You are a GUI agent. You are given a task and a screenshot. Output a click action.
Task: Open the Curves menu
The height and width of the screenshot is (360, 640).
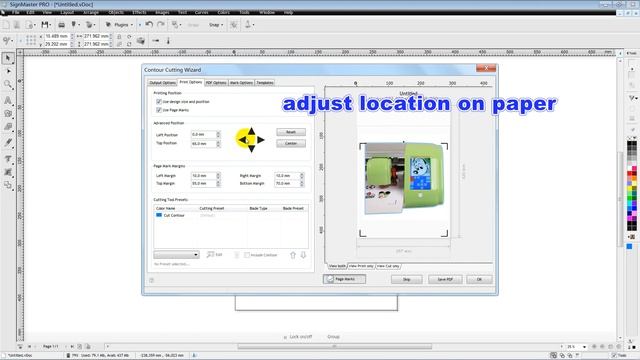pos(201,13)
